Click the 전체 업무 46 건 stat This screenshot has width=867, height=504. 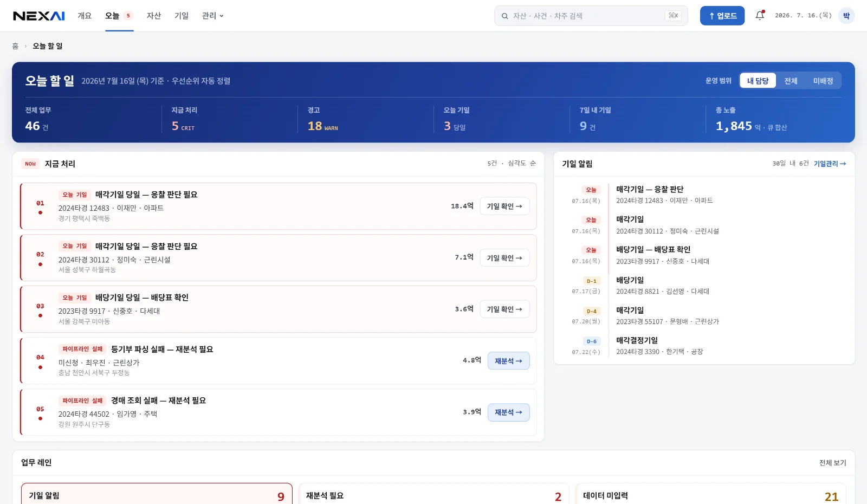pyautogui.click(x=93, y=119)
